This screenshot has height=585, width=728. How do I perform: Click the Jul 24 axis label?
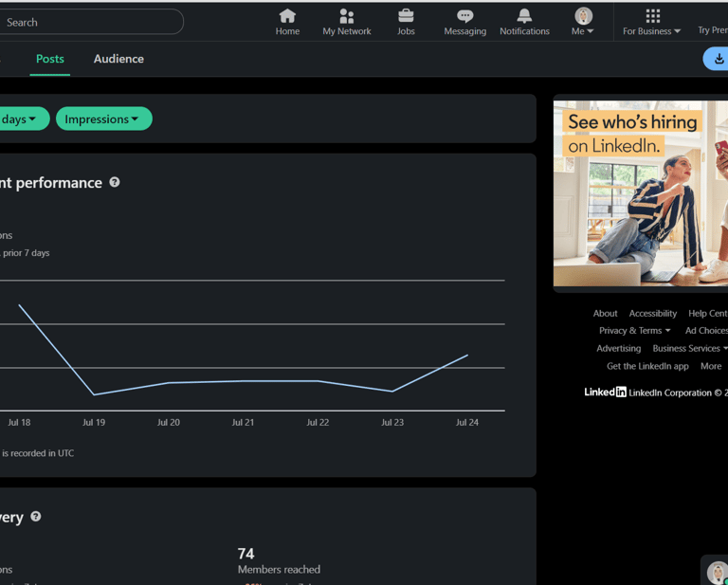(x=467, y=423)
